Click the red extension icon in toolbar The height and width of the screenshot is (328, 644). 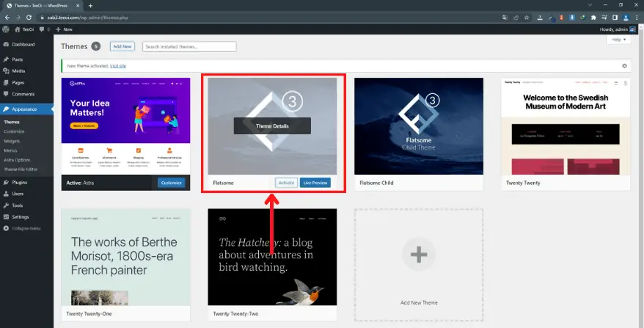pyautogui.click(x=561, y=18)
